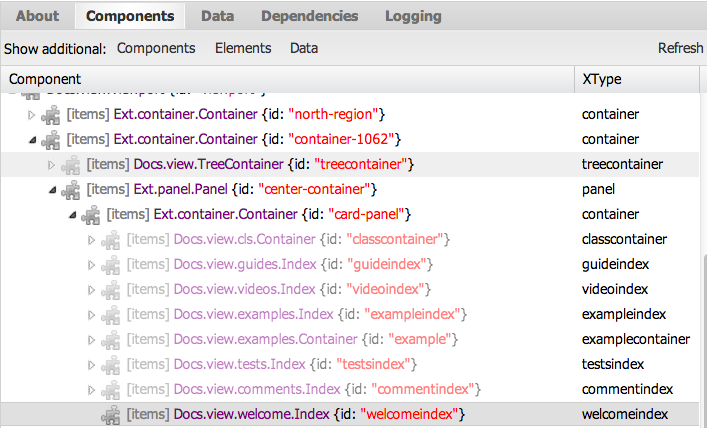Screen dimensions: 707x428
Task: Expand the commentindex node
Action: 91,390
